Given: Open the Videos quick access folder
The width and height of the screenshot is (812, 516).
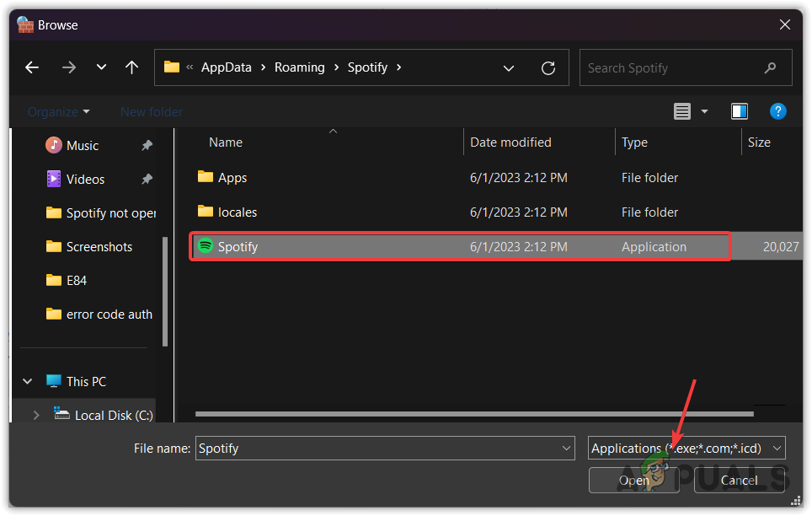Looking at the screenshot, I should pos(85,180).
